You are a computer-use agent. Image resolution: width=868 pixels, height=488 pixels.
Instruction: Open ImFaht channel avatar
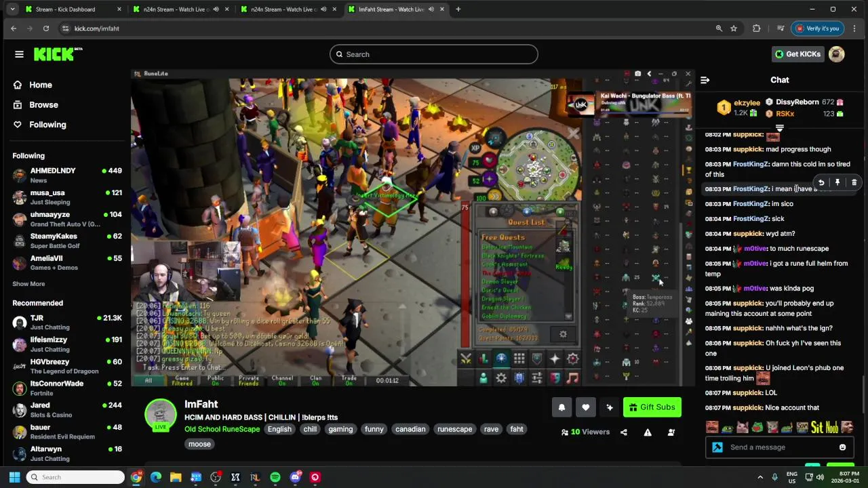click(161, 415)
